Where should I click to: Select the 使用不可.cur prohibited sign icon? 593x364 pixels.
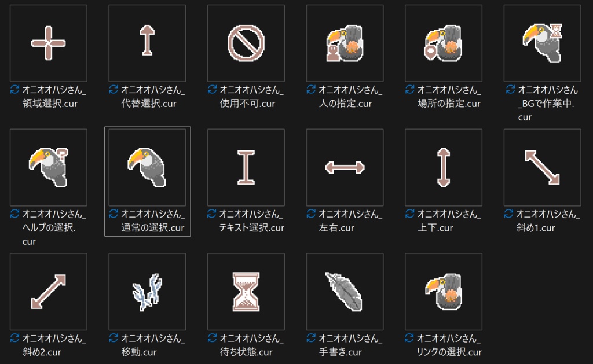pos(246,43)
